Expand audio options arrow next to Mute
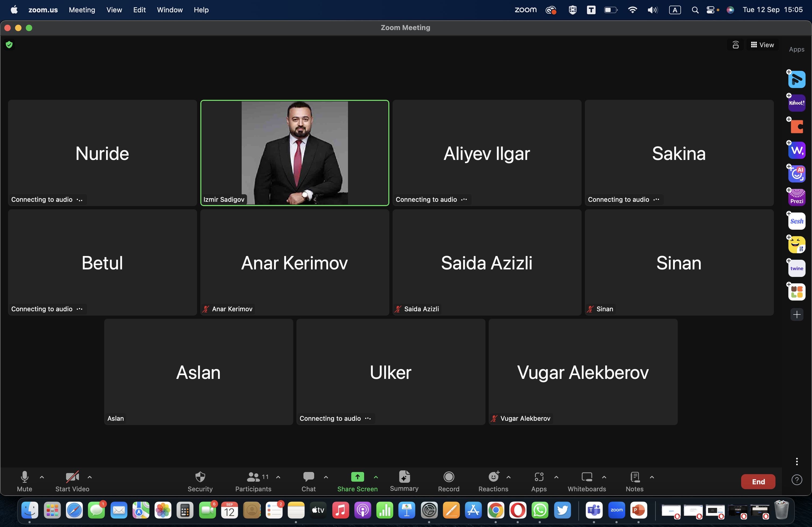The image size is (812, 527). 42,477
